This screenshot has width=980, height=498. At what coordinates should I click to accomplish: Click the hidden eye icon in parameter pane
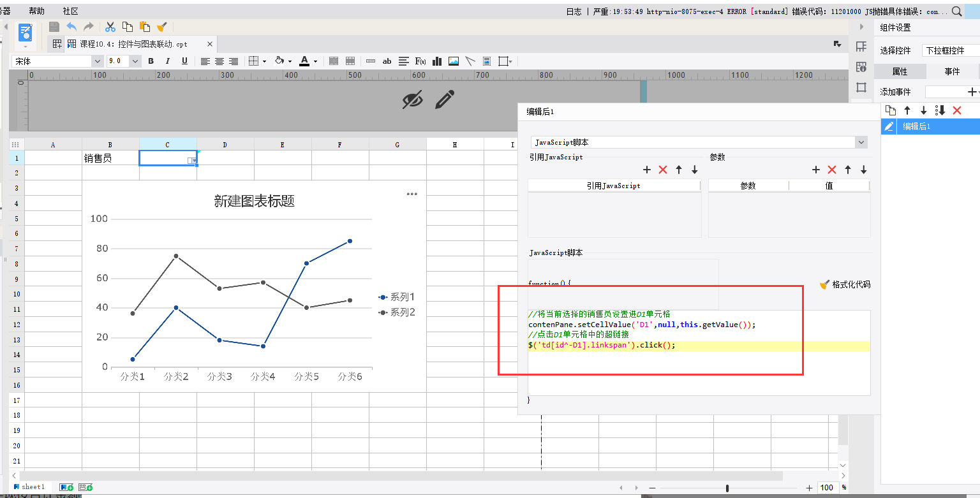tap(413, 99)
